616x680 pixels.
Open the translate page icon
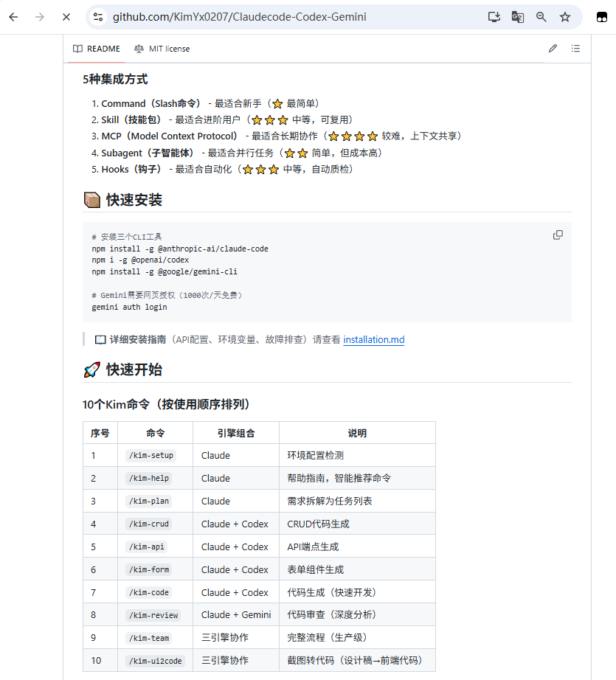coord(518,17)
